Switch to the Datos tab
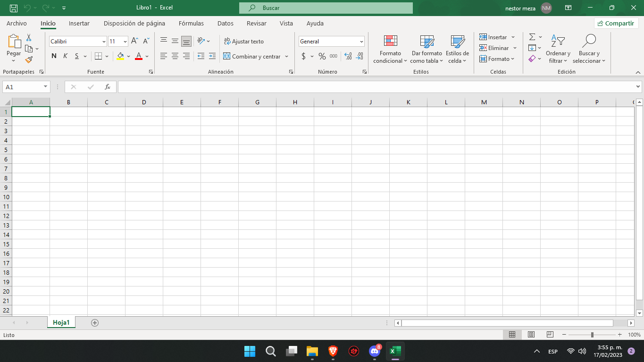Viewport: 644px width, 362px height. (x=226, y=23)
